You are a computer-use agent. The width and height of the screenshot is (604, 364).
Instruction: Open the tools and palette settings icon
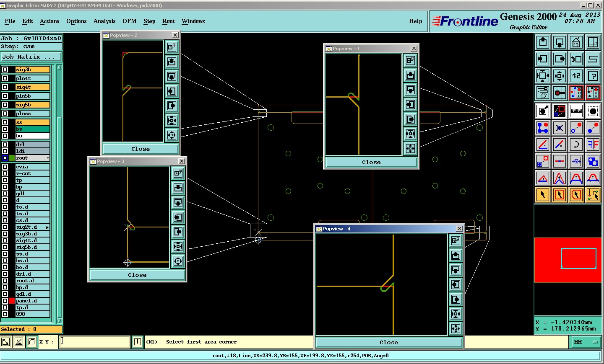543,93
